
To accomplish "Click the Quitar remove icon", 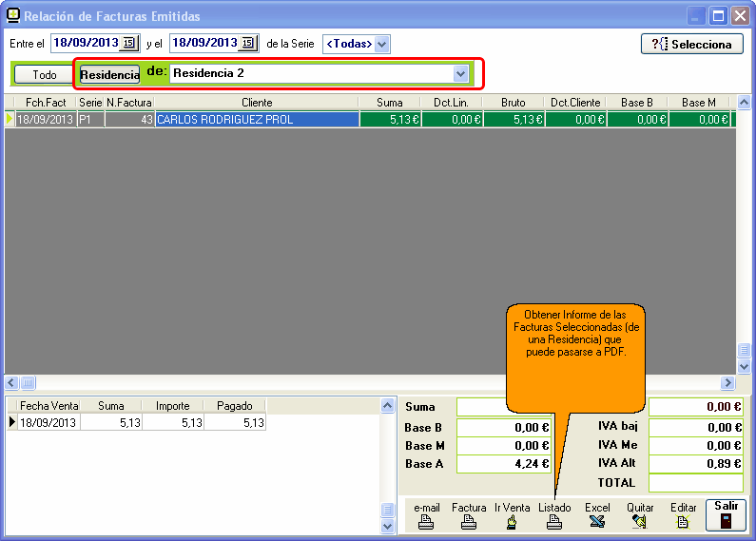I will [640, 521].
